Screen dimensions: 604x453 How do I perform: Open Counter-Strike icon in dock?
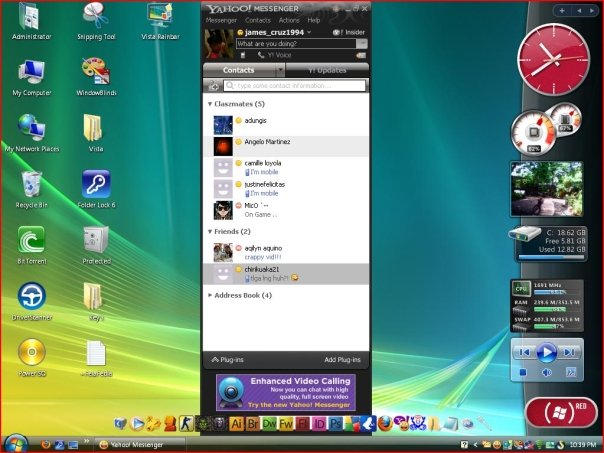pos(186,424)
